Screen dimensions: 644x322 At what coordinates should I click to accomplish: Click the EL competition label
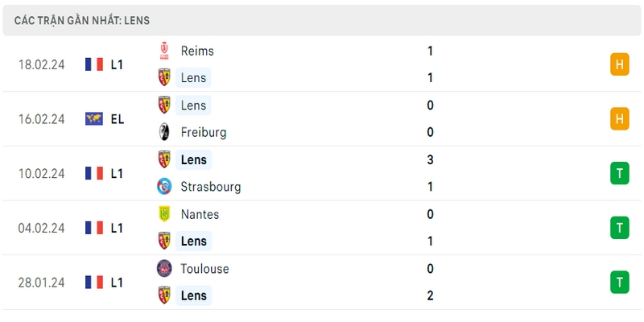click(x=117, y=119)
